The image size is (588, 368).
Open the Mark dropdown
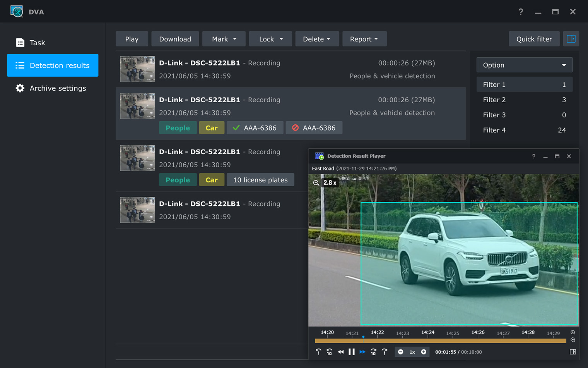(x=224, y=39)
